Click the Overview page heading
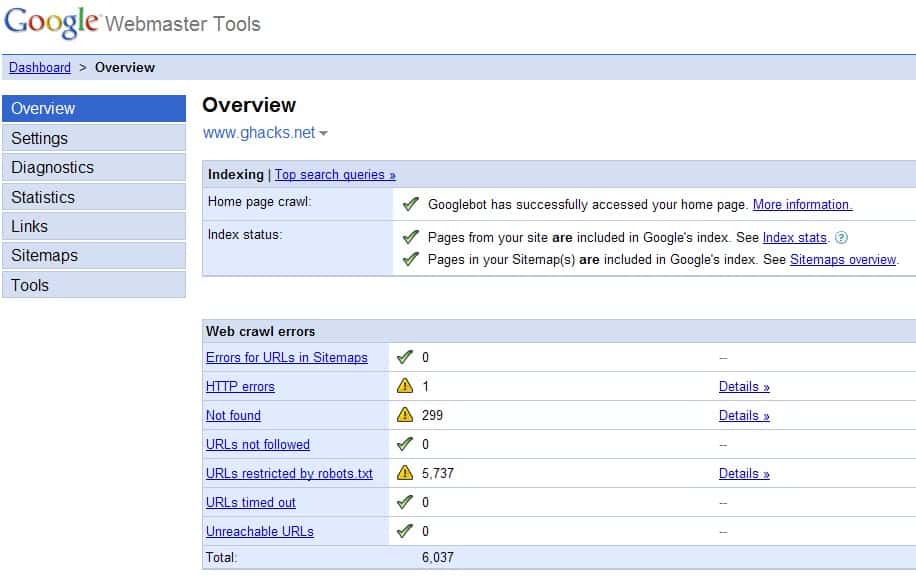The width and height of the screenshot is (916, 583). (249, 105)
